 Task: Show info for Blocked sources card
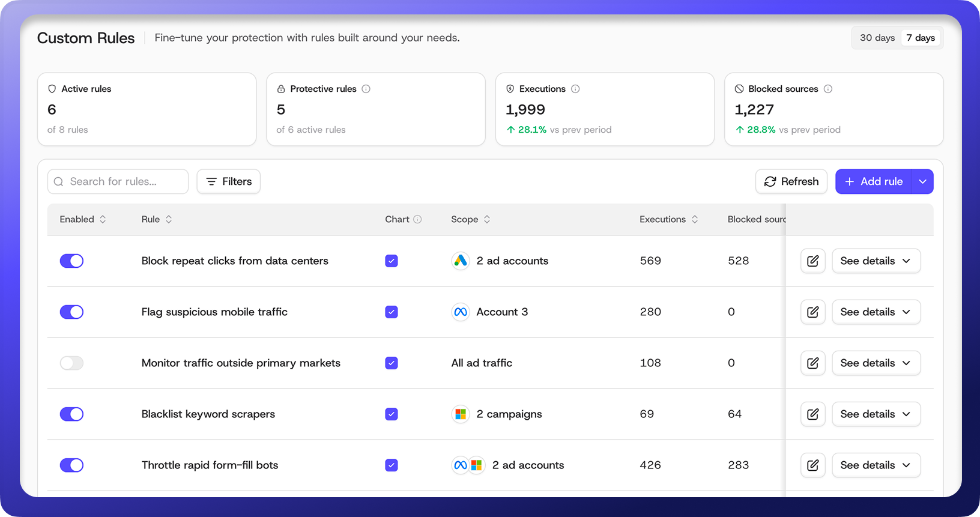click(x=828, y=89)
